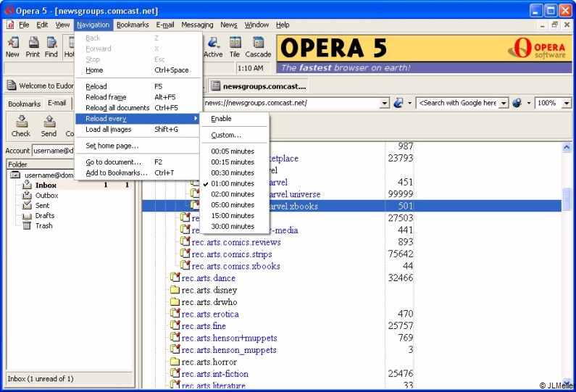Click the vertical scrollbar thumb of newsgroup list
Image resolution: width=576 pixels, height=392 pixels.
click(567, 199)
